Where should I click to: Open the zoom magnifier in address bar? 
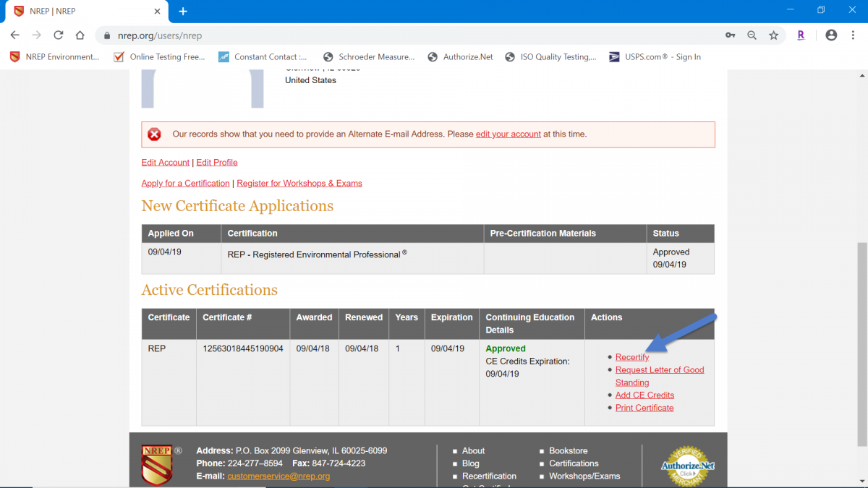752,35
